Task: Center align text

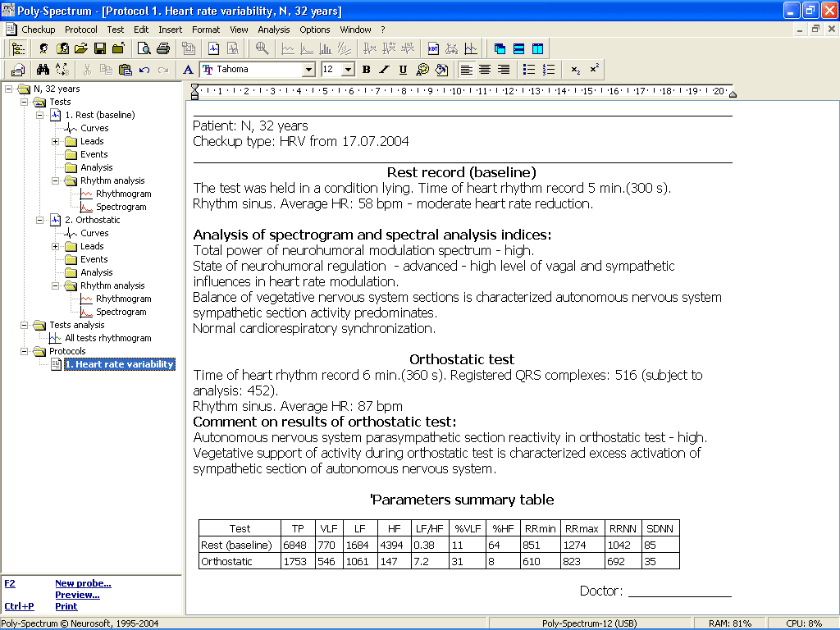Action: coord(485,69)
